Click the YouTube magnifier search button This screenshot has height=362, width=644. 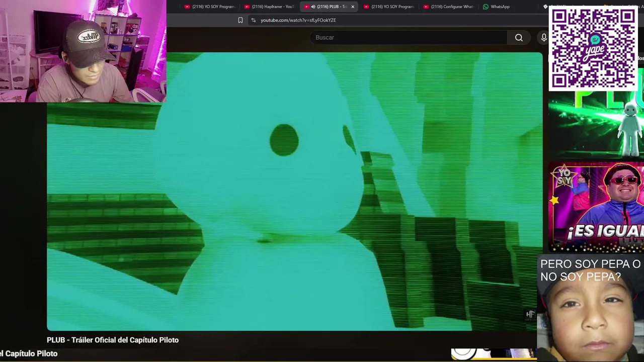click(x=519, y=38)
